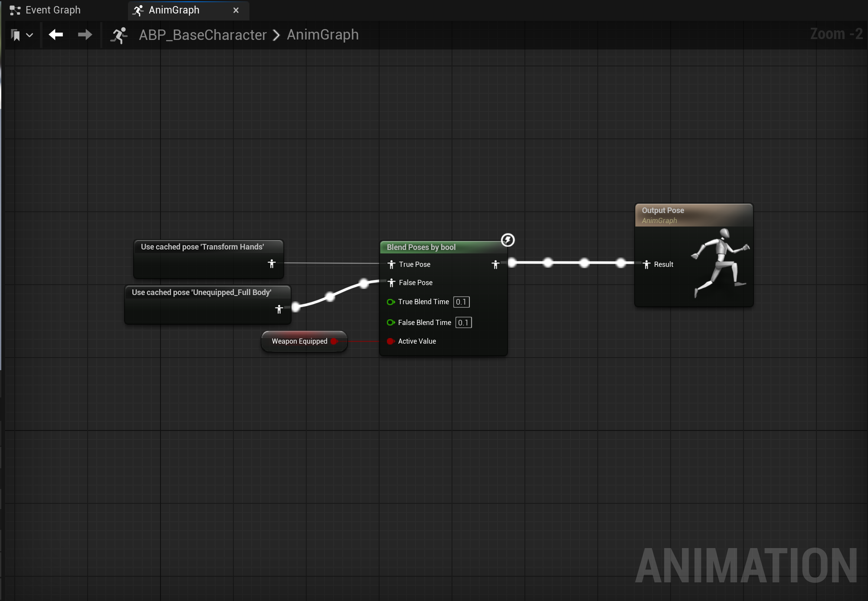Viewport: 868px width, 601px height.
Task: Select the Blend Poses by bool node title
Action: 421,247
